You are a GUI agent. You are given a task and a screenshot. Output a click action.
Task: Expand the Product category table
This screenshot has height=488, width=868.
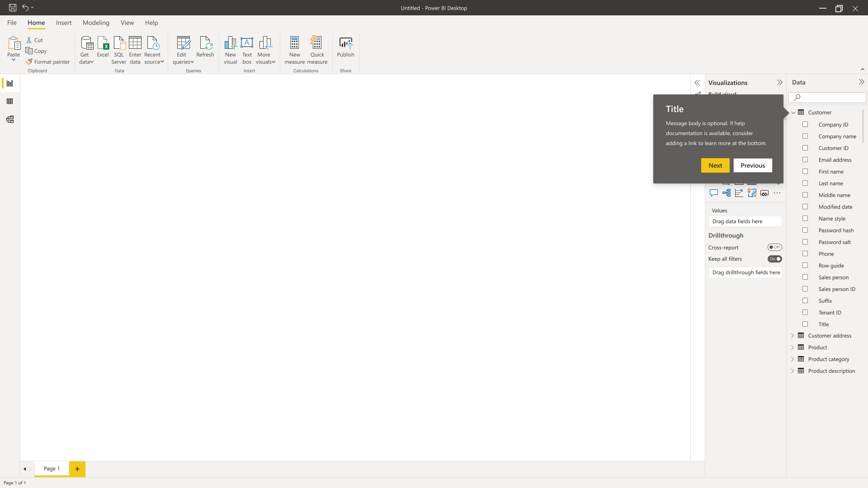793,359
